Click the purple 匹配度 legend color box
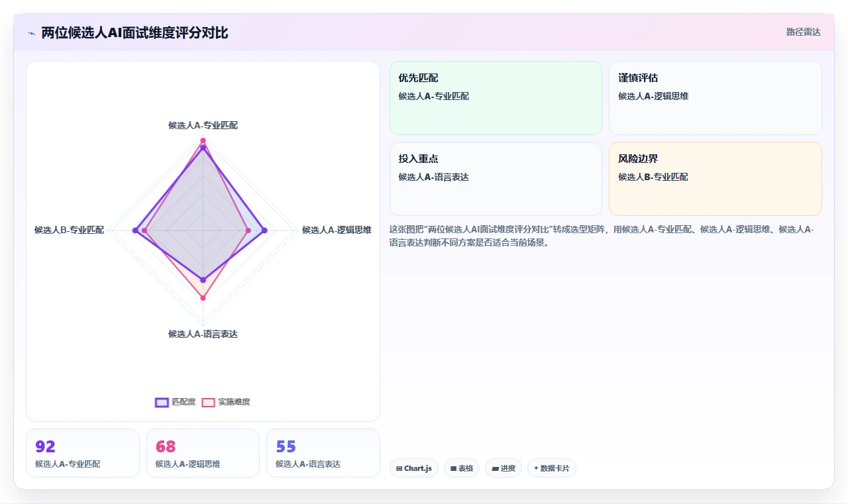The height and width of the screenshot is (504, 848). pyautogui.click(x=162, y=402)
